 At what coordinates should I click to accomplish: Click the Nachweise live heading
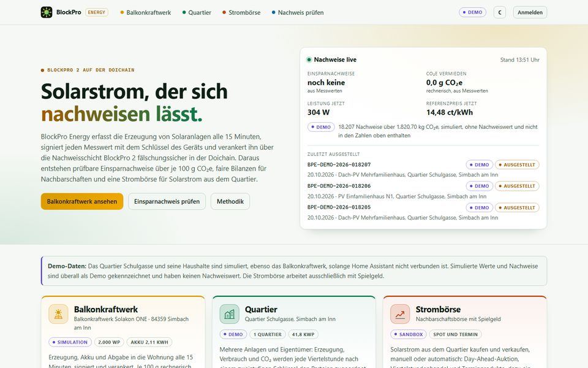pos(335,59)
